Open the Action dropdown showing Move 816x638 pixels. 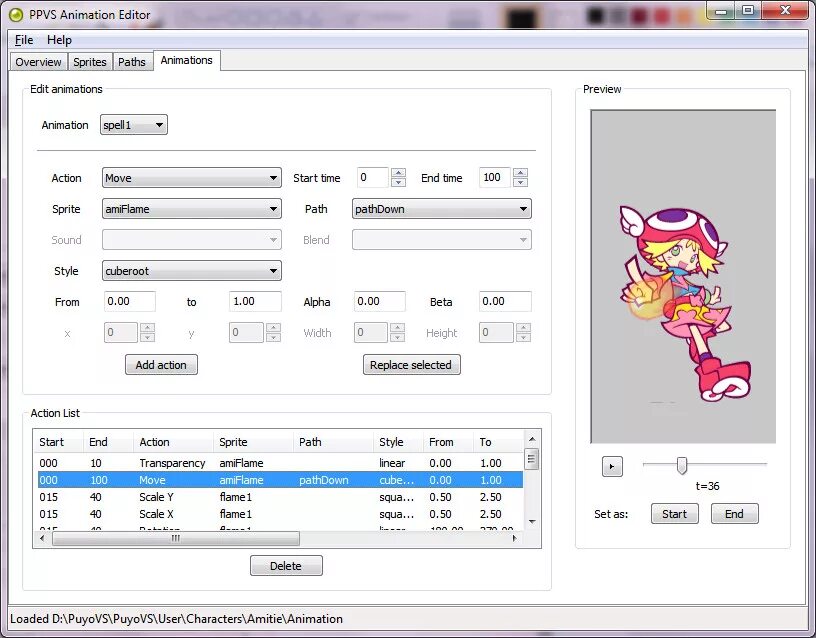point(192,178)
